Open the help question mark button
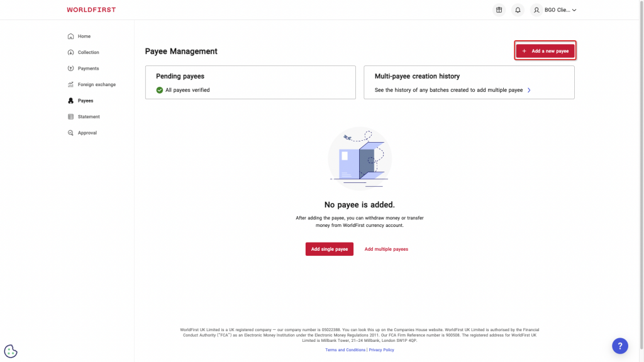The image size is (644, 362). pos(619,346)
